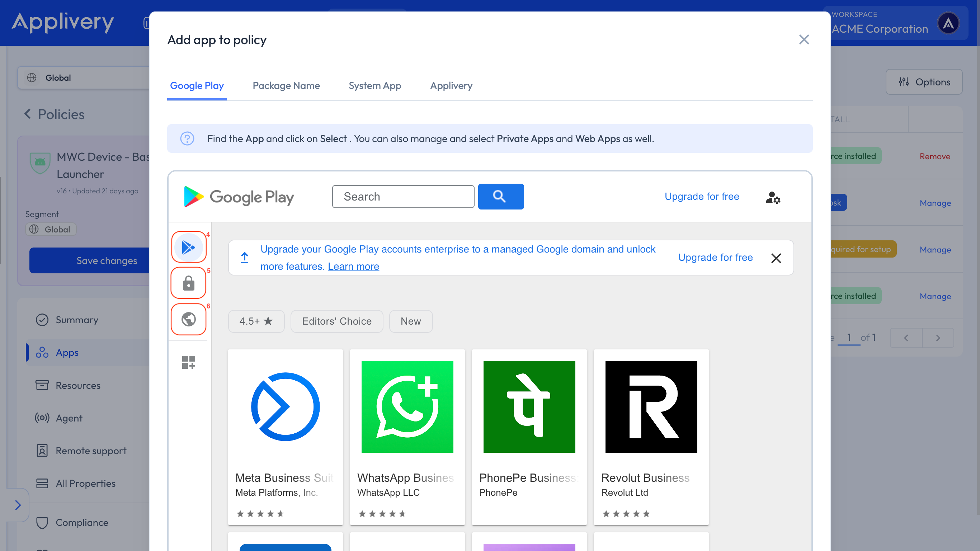This screenshot has height=551, width=980.
Task: Open the Learn more link
Action: 353,267
